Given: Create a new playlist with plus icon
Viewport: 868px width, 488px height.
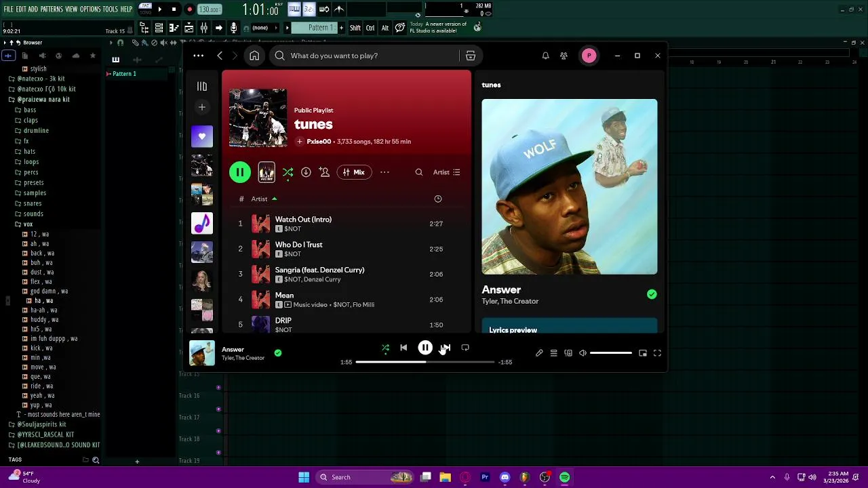Looking at the screenshot, I should [x=201, y=107].
